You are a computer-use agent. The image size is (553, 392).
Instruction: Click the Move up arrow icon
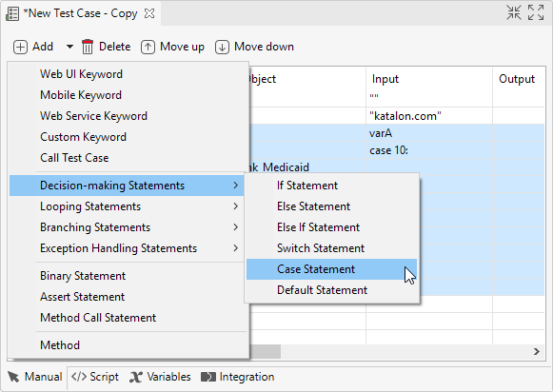[x=148, y=47]
